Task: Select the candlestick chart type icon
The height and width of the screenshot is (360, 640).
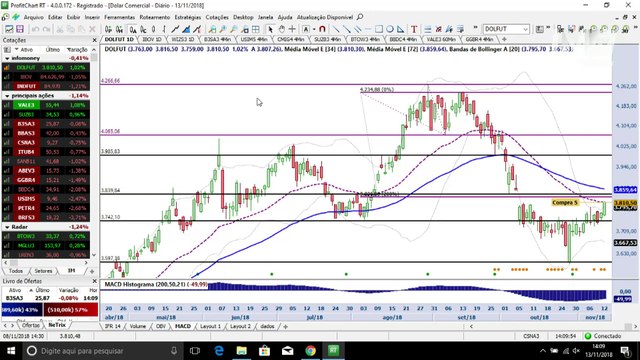Action: (153, 29)
